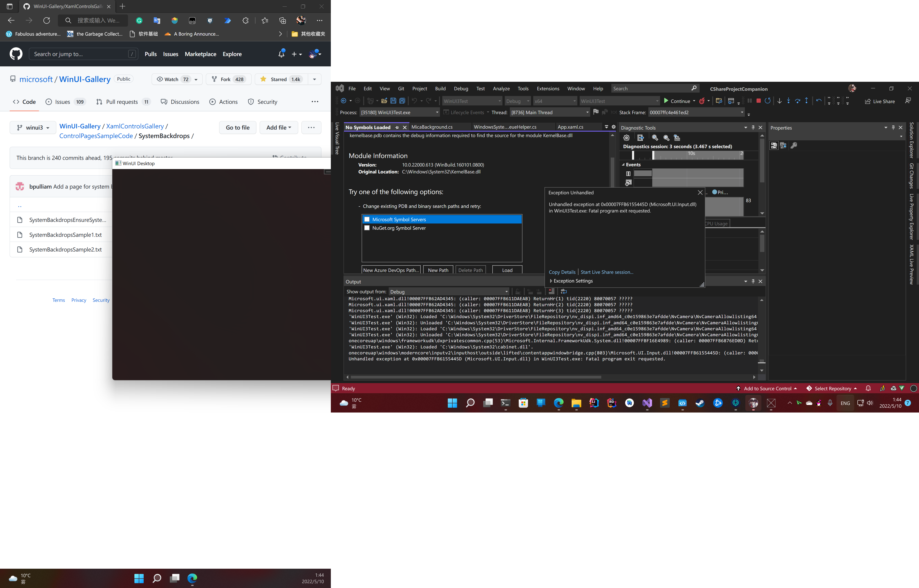Expand the Add file dropdown on GitHub
Viewport: 919px width, 588px height.
point(279,127)
